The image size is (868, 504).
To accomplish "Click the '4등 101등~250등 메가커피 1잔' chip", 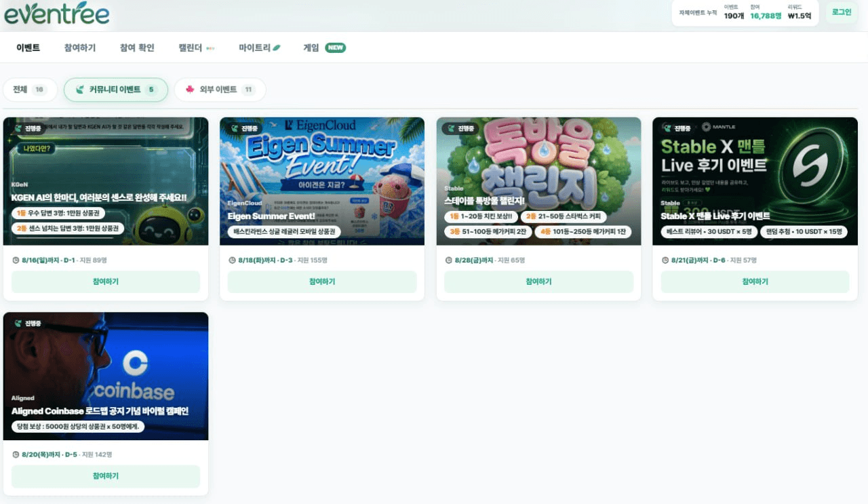I will 583,232.
